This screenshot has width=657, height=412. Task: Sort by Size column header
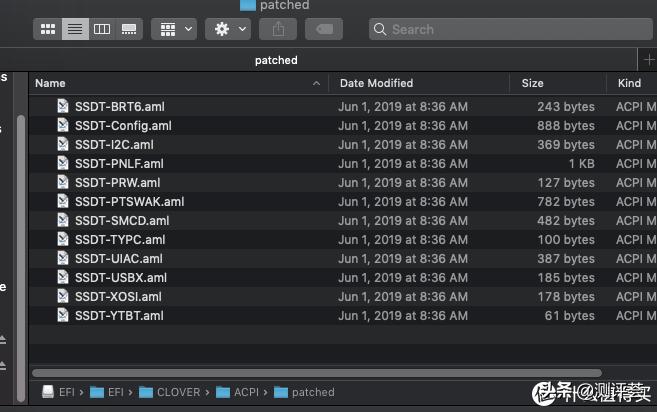[532, 83]
